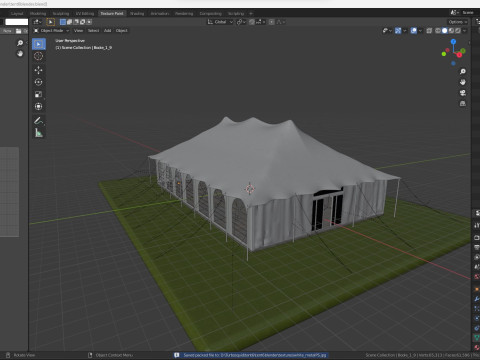Open the Object Mode dropdown
Screen dimensions: 480x360
[x=52, y=31]
